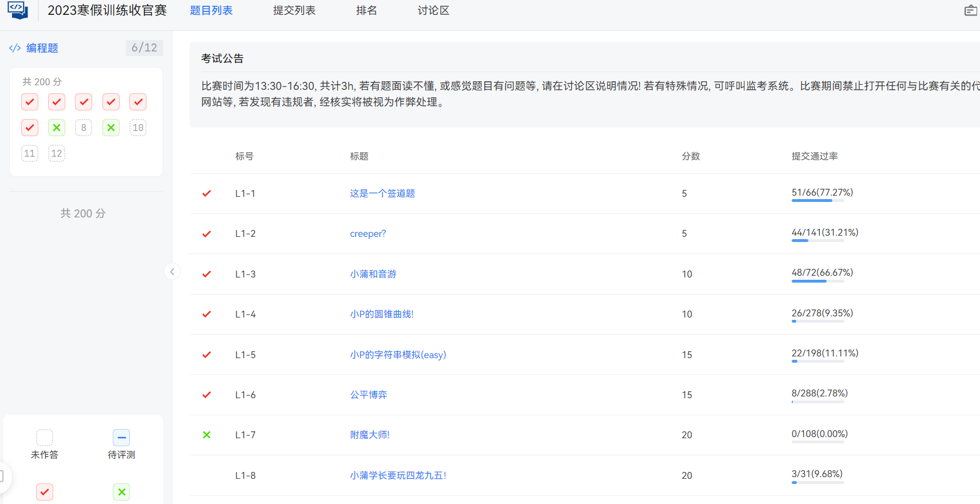Open the 讨论区 tab
The image size is (980, 504).
pyautogui.click(x=433, y=10)
